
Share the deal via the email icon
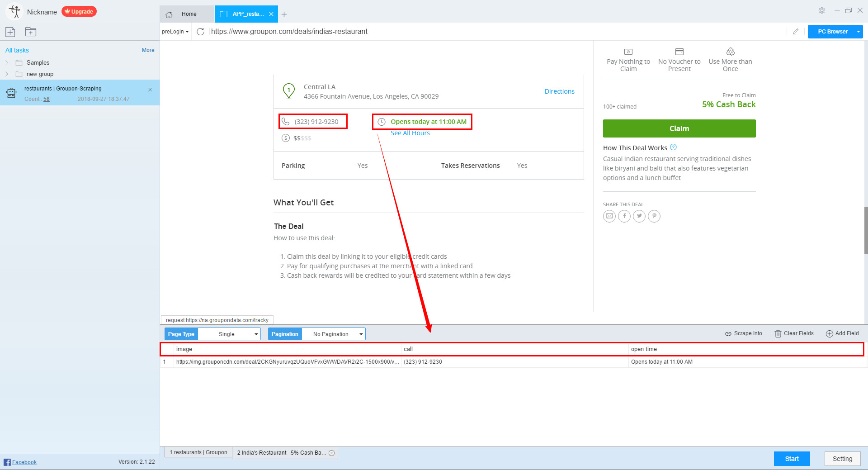(x=609, y=216)
